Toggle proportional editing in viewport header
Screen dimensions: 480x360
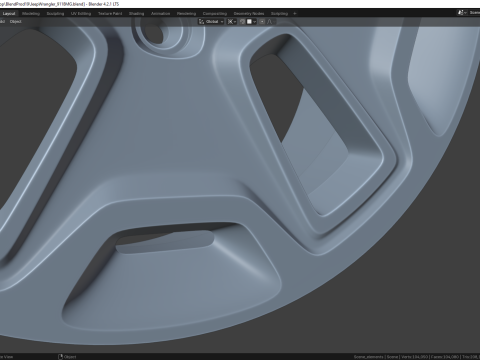tap(262, 22)
